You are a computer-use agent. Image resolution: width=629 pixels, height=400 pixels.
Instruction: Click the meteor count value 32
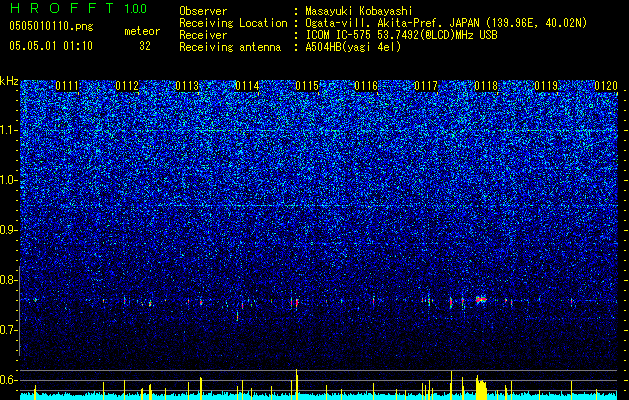click(145, 46)
